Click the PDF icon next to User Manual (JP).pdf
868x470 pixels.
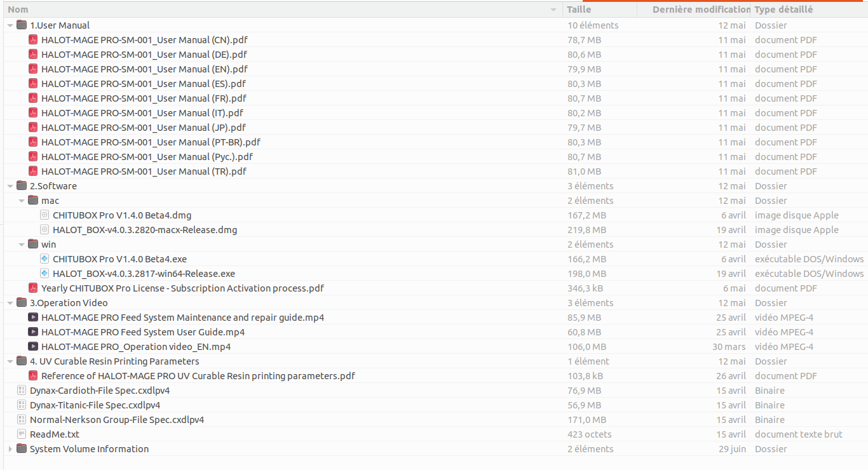point(33,128)
